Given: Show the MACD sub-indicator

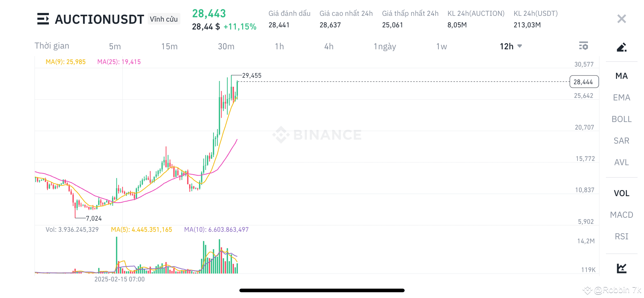Looking at the screenshot, I should (621, 215).
